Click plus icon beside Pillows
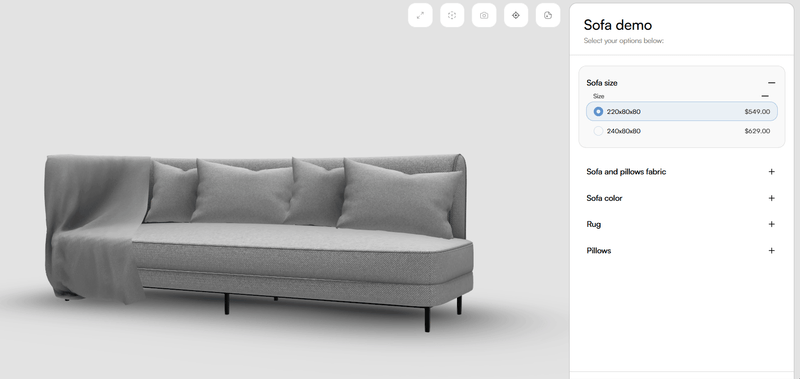Viewport: 800px width, 379px height. pos(771,250)
